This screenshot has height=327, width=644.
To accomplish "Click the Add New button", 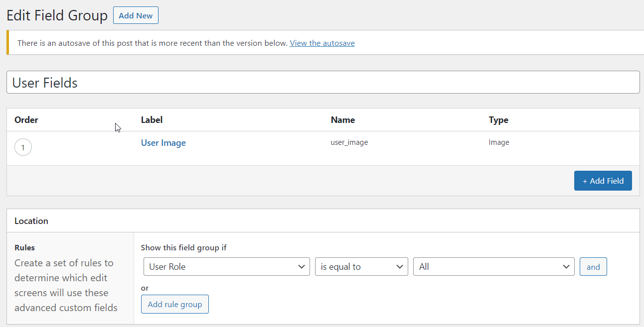I will tap(136, 15).
